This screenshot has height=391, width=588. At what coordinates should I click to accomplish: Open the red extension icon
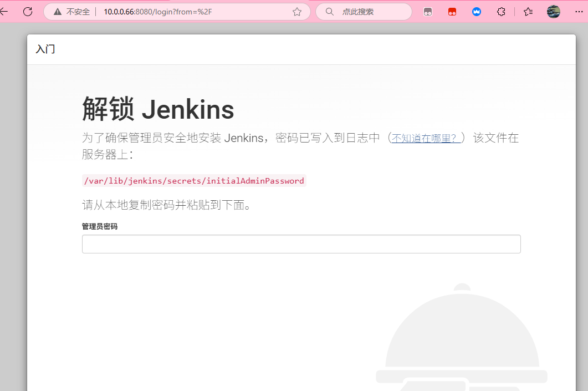pos(452,12)
